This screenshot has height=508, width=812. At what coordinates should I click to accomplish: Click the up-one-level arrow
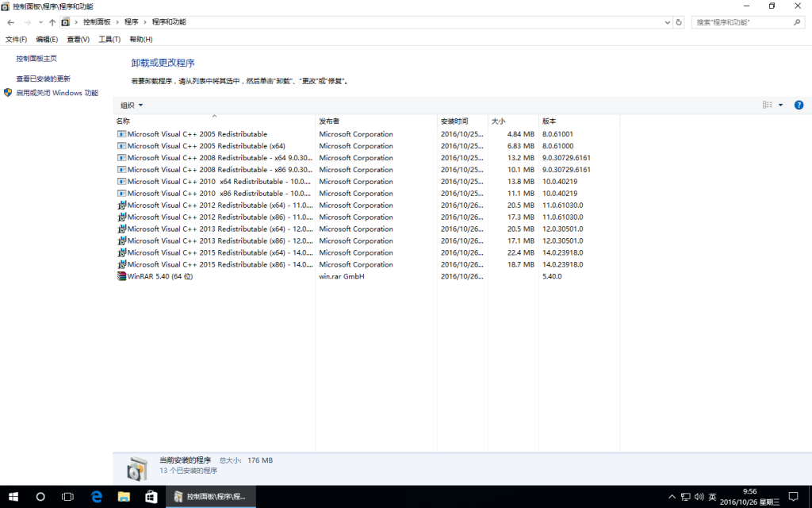click(52, 22)
